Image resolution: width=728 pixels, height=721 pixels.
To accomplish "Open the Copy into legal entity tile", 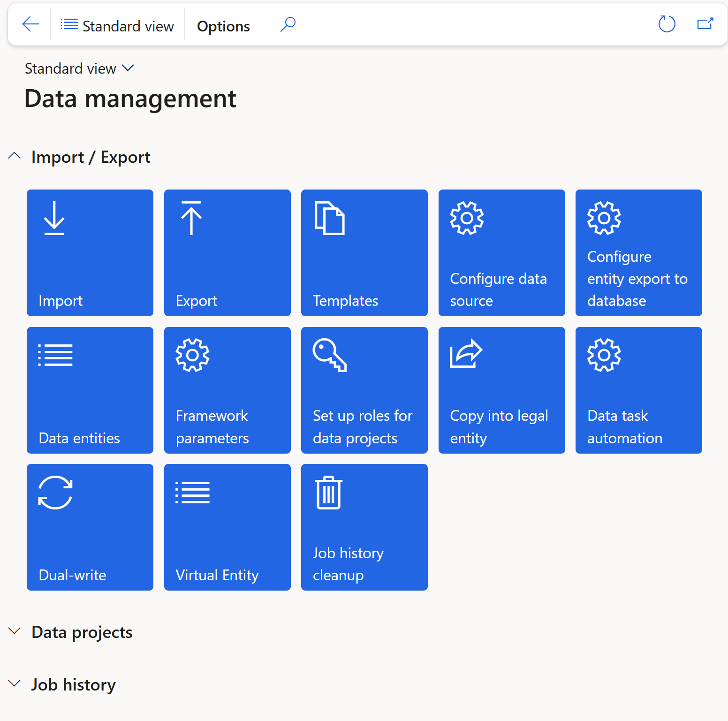I will click(x=501, y=390).
